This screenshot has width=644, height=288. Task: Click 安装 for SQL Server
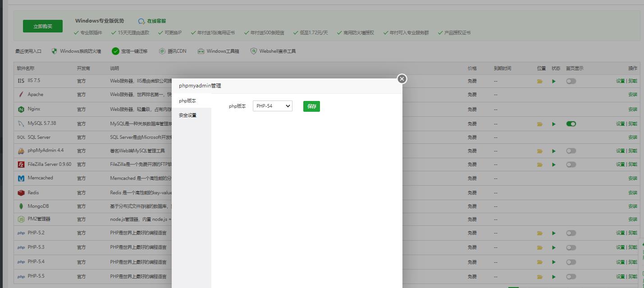point(633,137)
